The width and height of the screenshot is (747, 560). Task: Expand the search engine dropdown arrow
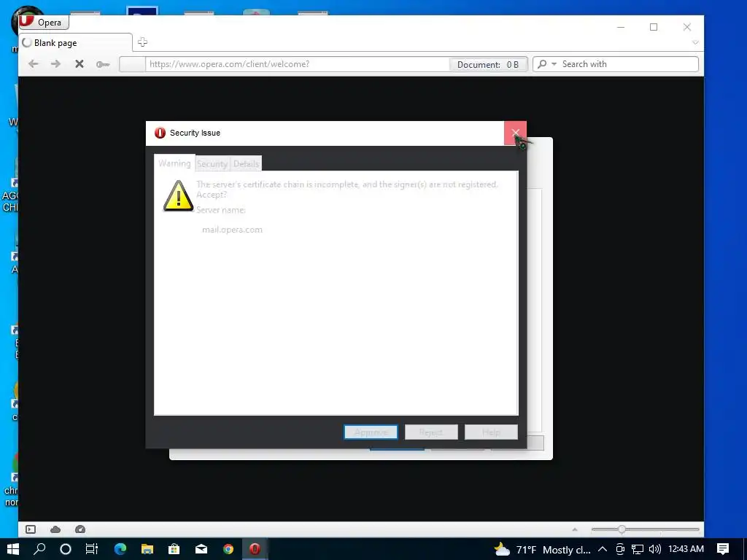pyautogui.click(x=554, y=64)
